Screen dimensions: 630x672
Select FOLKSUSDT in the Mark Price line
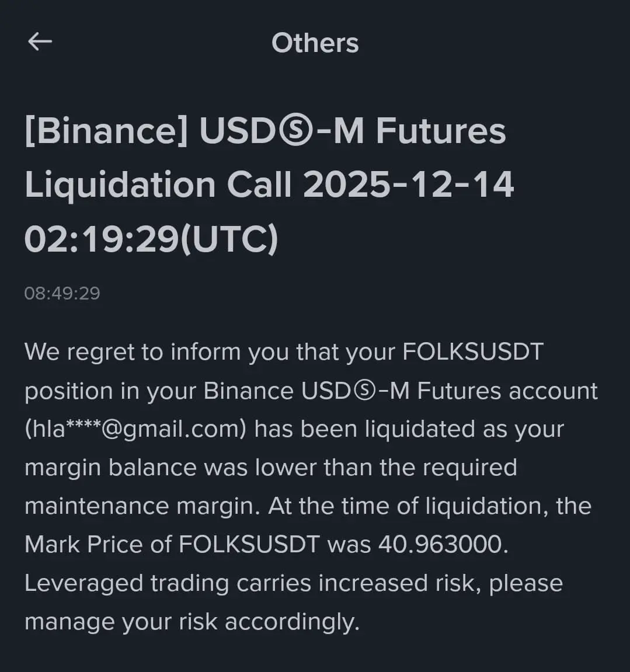249,545
